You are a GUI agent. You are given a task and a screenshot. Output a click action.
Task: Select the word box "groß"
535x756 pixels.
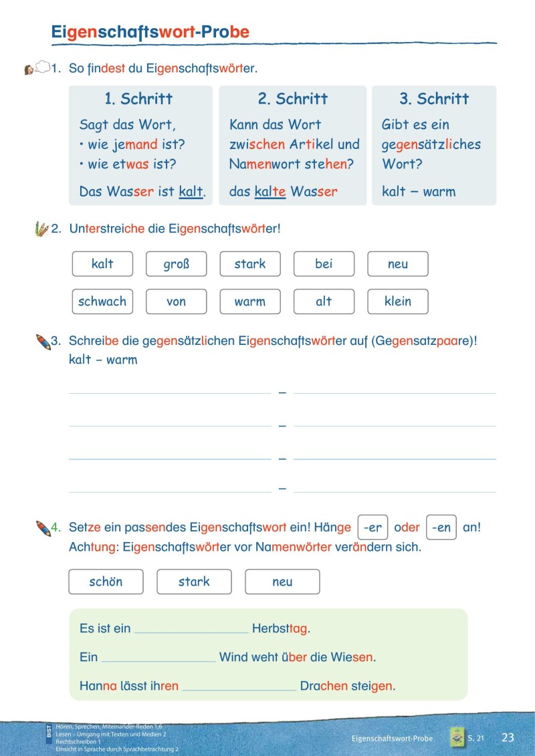pos(177,264)
